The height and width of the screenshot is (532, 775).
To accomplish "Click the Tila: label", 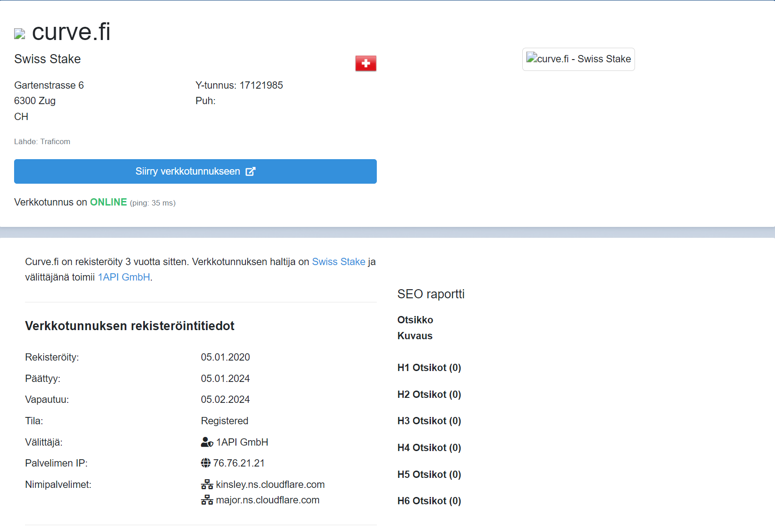I will 34,421.
